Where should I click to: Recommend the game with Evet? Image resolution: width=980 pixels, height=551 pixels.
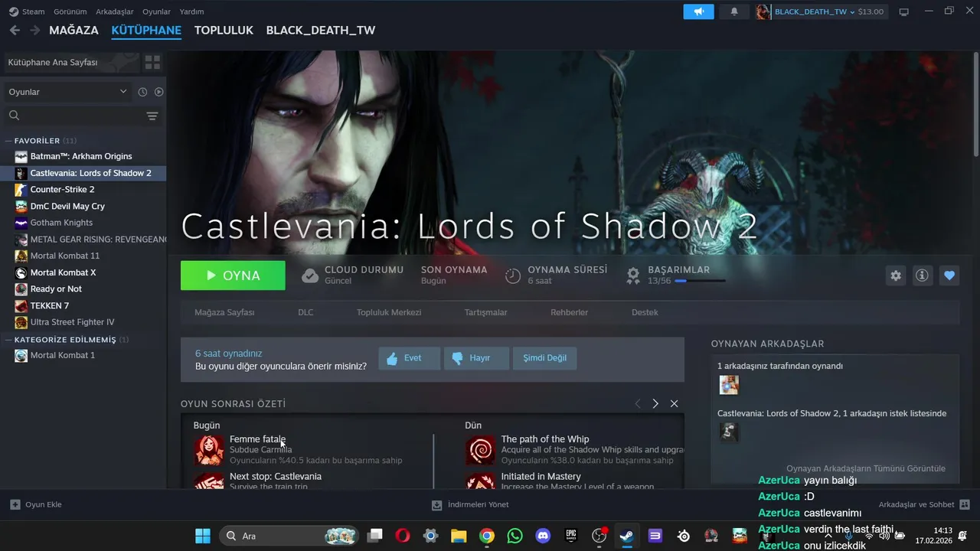410,358
